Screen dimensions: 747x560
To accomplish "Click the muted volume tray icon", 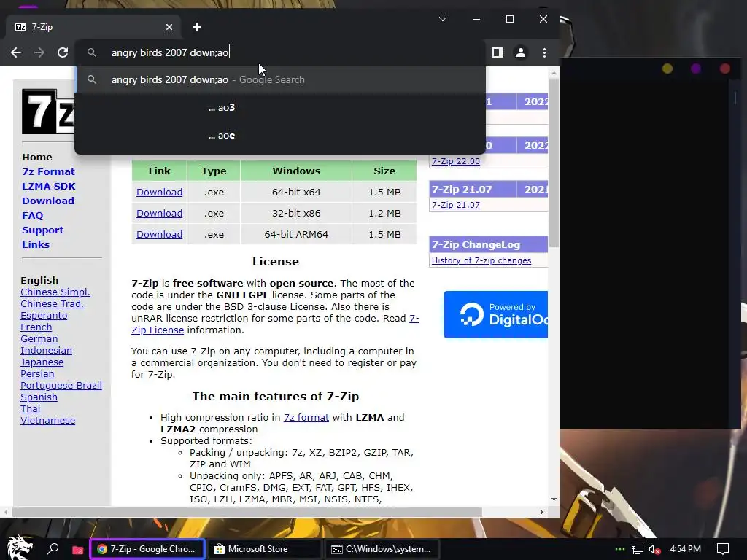I will point(654,550).
